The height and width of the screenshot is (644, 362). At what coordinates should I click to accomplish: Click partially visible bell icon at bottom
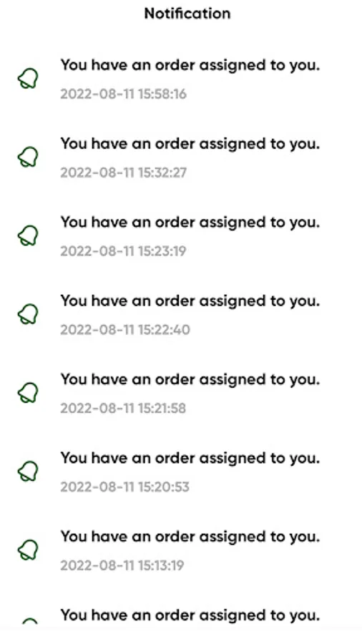(29, 621)
